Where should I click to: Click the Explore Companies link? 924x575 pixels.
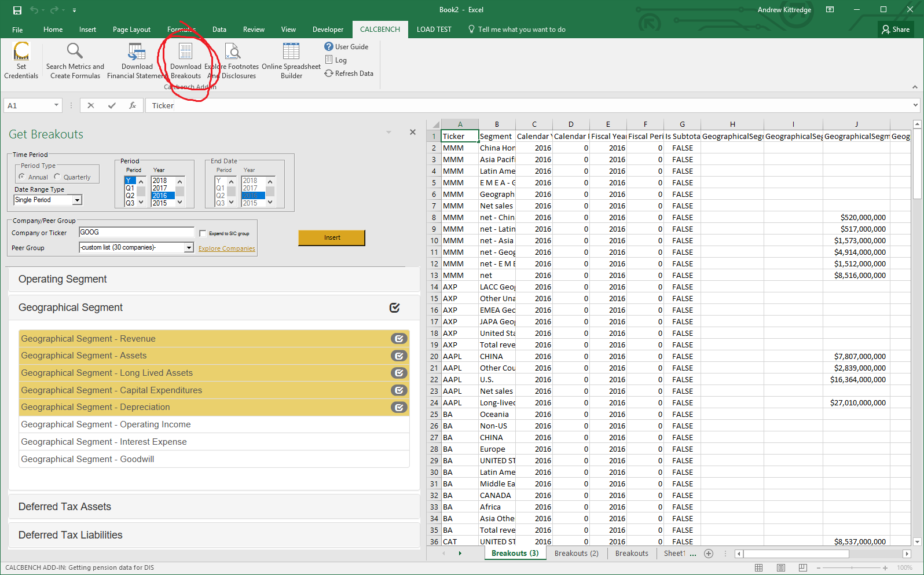227,248
